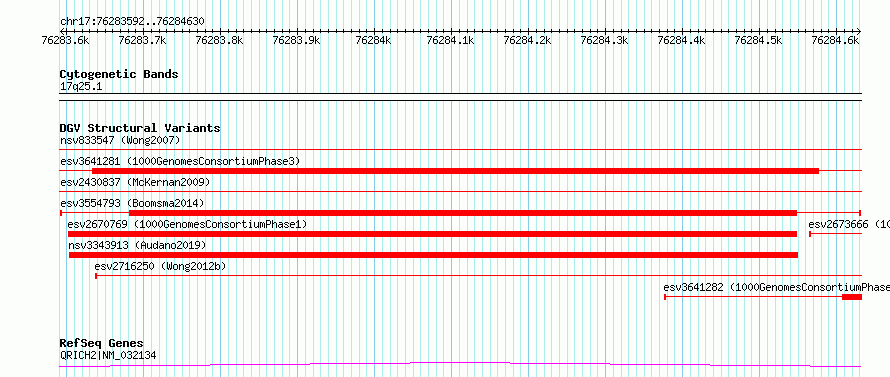Viewport: 890px width, 377px height.
Task: Click the esv2716250 (Wong2012b) variant label
Action: click(x=160, y=266)
